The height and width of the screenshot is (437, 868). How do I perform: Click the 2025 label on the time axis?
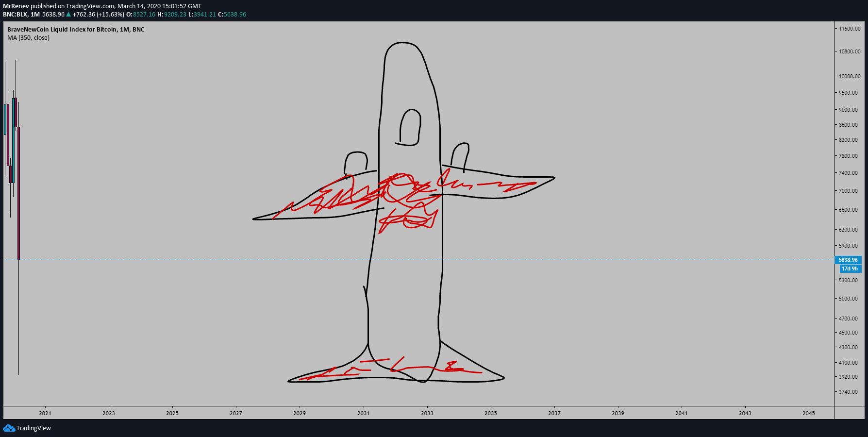tap(172, 413)
